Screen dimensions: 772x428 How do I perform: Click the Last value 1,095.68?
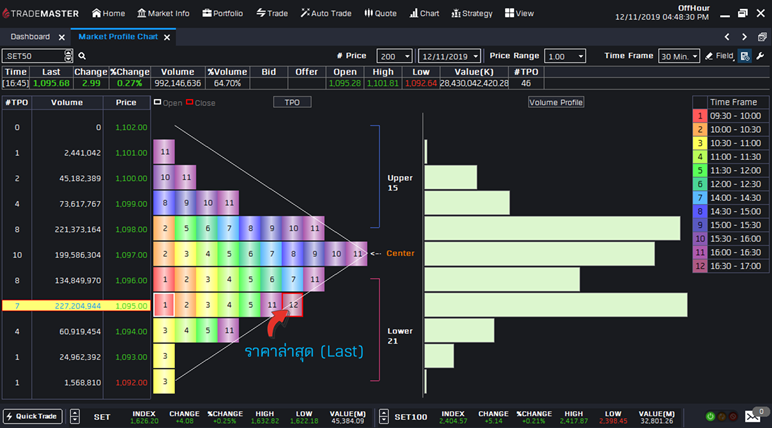pos(51,83)
